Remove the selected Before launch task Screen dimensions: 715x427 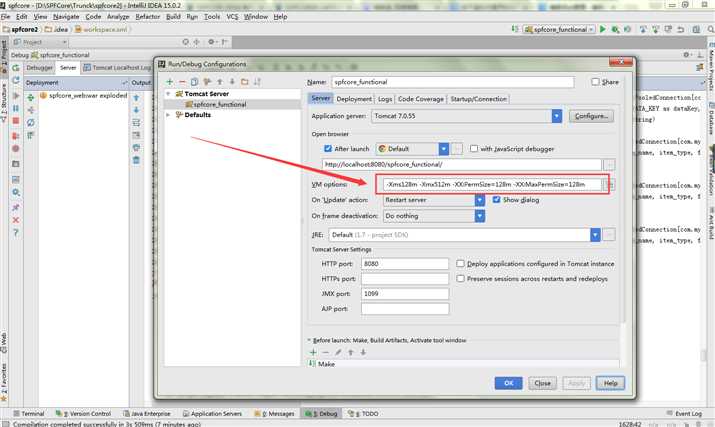point(325,352)
